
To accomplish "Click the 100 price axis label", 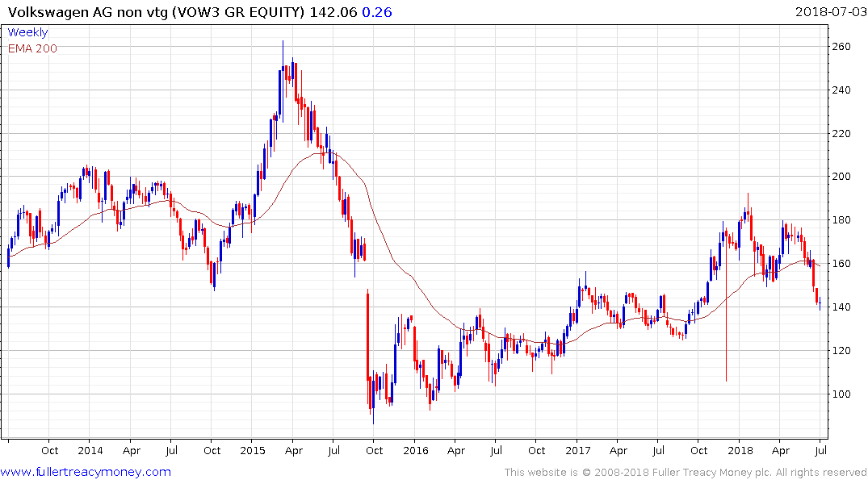I will point(841,394).
